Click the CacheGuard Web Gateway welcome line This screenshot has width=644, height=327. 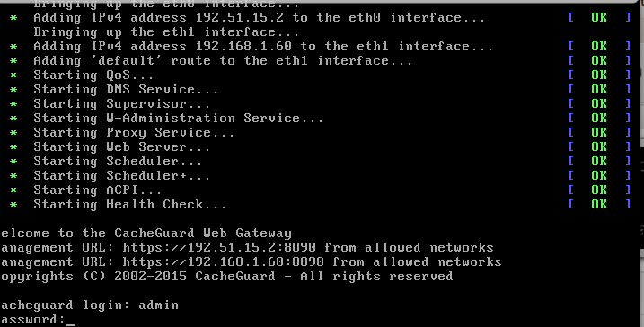[x=146, y=234]
